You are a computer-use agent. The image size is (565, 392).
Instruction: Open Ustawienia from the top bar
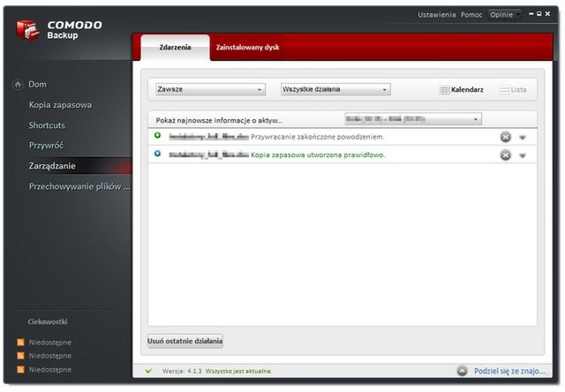(x=437, y=15)
